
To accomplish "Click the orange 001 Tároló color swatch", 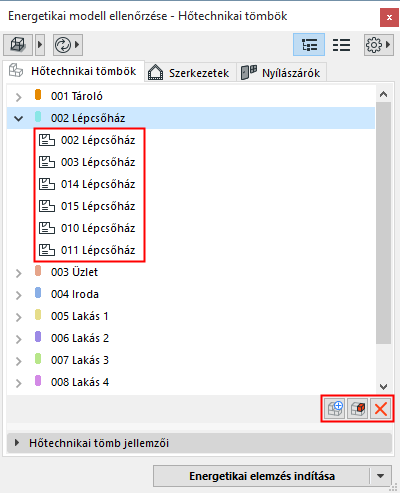I will [38, 95].
